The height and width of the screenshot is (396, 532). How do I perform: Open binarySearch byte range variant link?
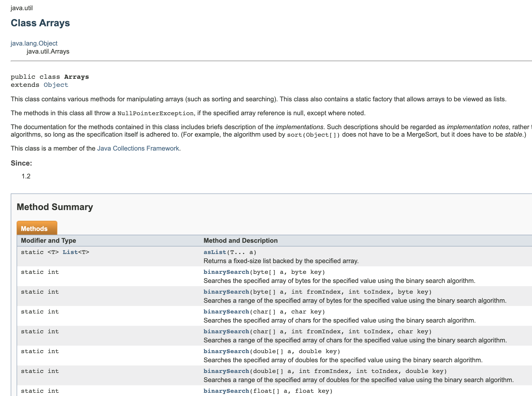[226, 292]
